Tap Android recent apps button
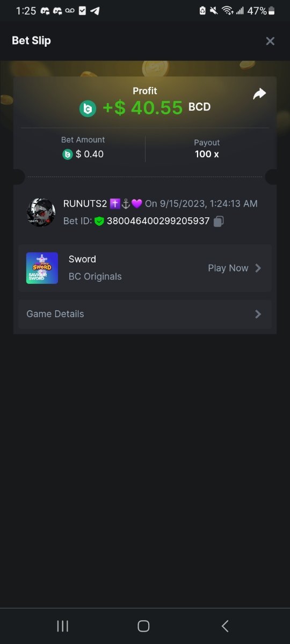 63,626
